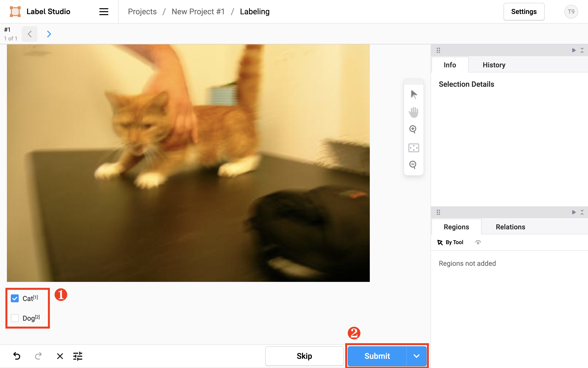The height and width of the screenshot is (368, 588).
Task: Click the Label Studio logo icon
Action: point(15,11)
